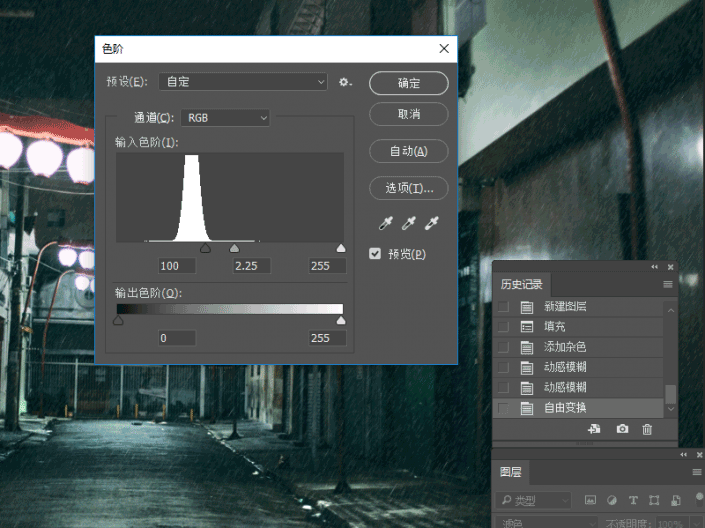Screen dimensions: 705x528
Task: Collapse the Layers panel with double arrows
Action: pyautogui.click(x=684, y=455)
